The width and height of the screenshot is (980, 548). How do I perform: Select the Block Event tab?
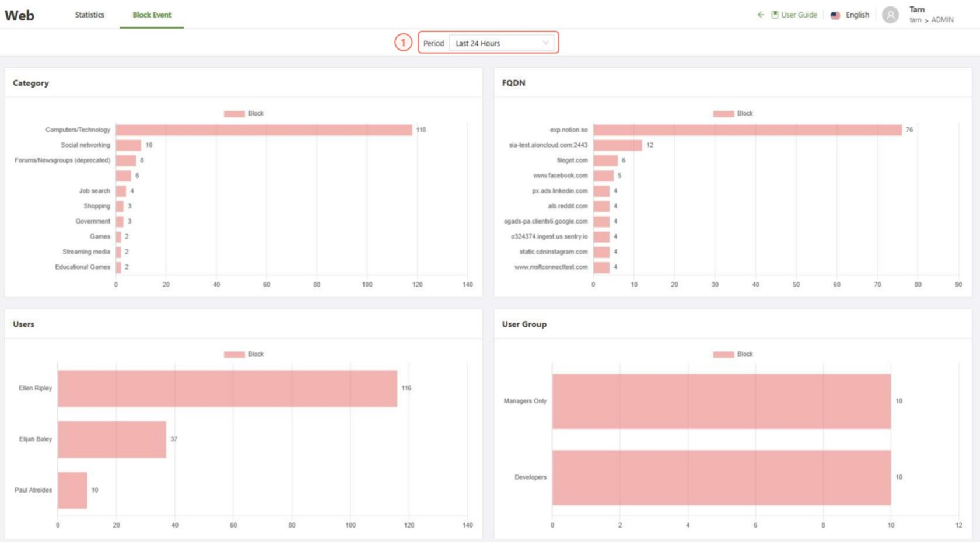[152, 15]
